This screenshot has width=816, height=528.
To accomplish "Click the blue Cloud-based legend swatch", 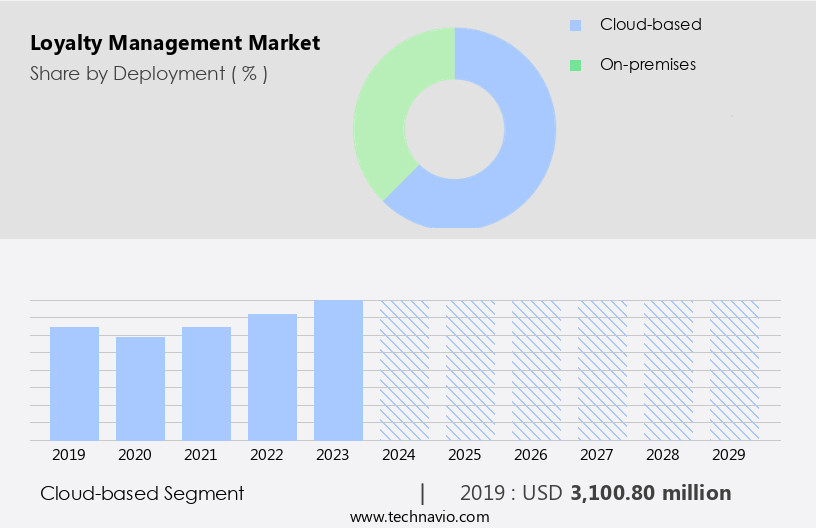I will click(x=575, y=25).
